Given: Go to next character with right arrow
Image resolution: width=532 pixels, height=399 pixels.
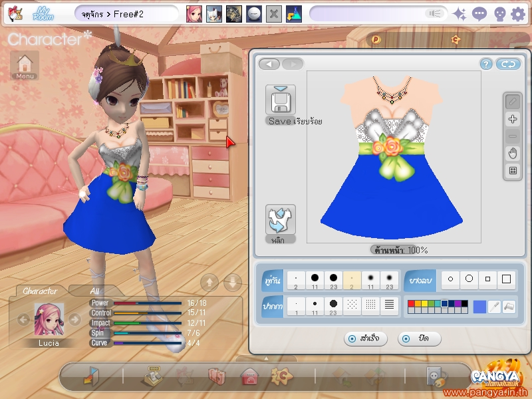Looking at the screenshot, I should pos(74,320).
